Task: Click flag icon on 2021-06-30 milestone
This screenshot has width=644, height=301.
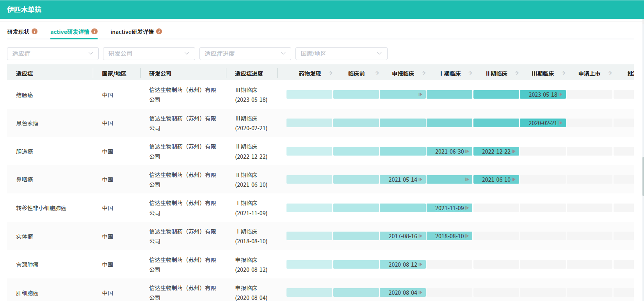Action: click(467, 152)
